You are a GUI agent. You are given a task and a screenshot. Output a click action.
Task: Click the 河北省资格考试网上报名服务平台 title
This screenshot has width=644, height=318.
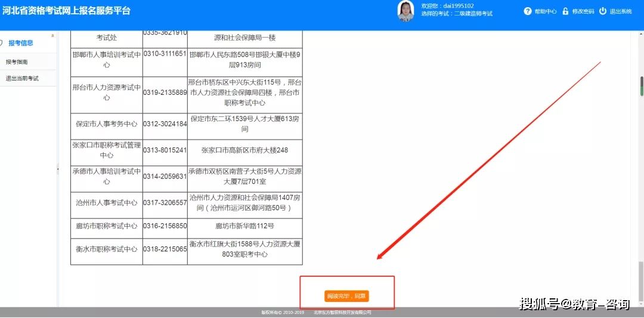tap(66, 11)
